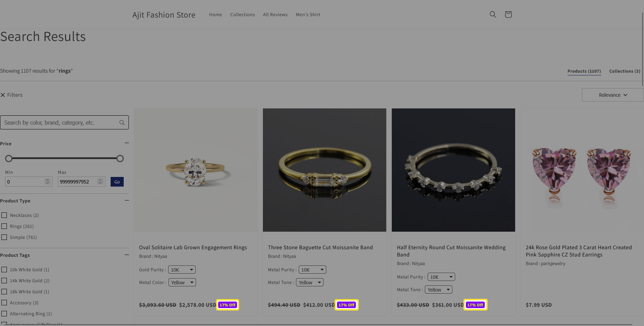Open Metal Tone dropdown for Three Stone Band

(309, 283)
